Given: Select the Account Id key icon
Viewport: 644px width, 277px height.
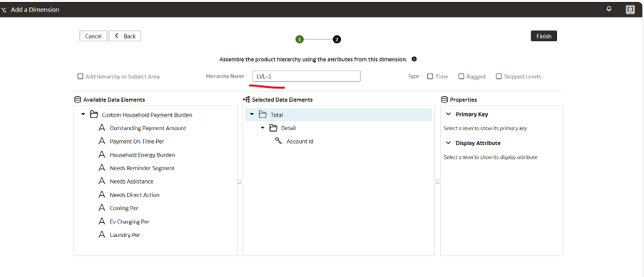Looking at the screenshot, I should [278, 141].
